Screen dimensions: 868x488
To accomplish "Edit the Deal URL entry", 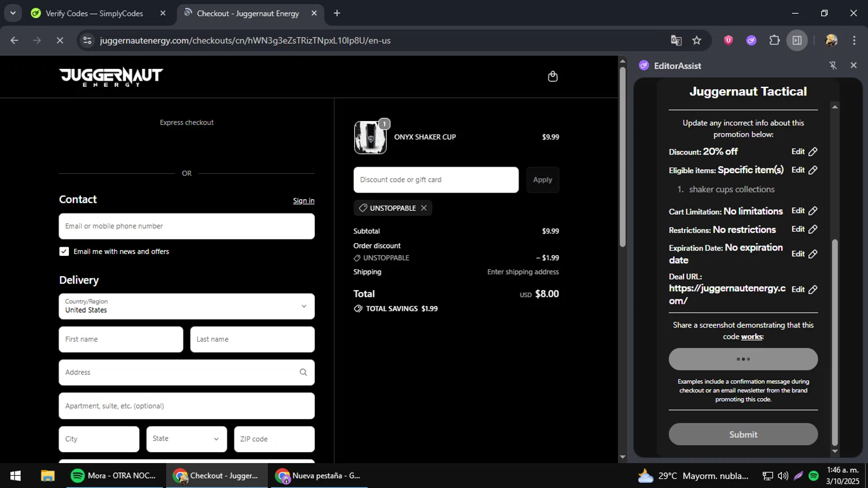I will click(804, 289).
